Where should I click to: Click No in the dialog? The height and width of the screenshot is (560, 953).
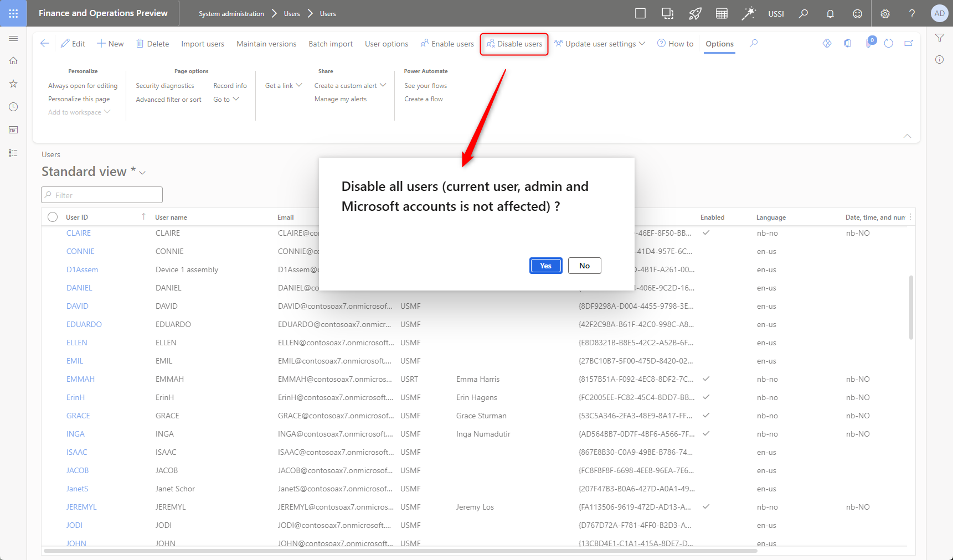coord(585,266)
